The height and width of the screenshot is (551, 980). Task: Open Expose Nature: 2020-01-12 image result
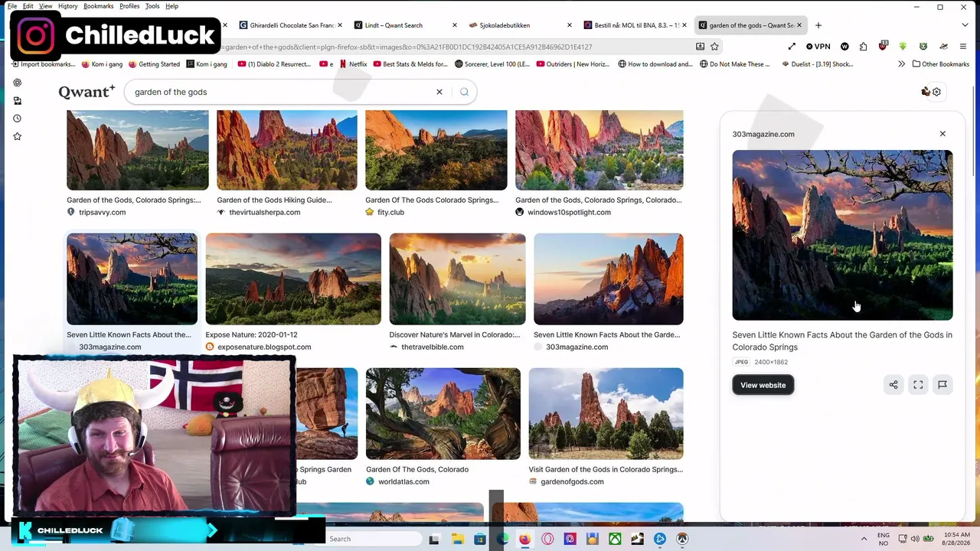[293, 279]
